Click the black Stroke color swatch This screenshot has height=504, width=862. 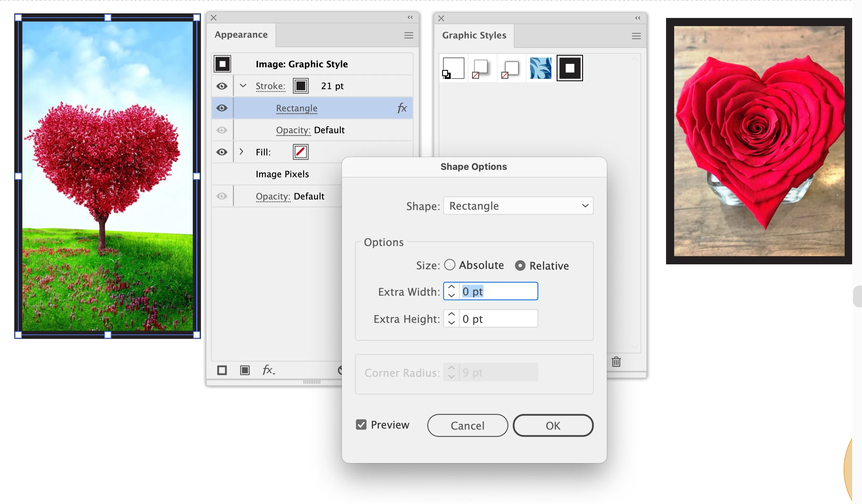pos(301,86)
